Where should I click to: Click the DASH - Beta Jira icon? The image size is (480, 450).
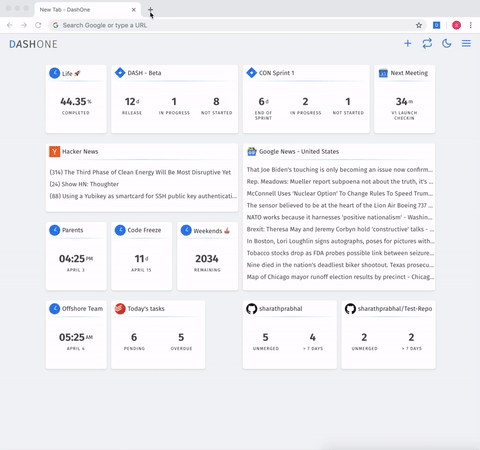(120, 73)
